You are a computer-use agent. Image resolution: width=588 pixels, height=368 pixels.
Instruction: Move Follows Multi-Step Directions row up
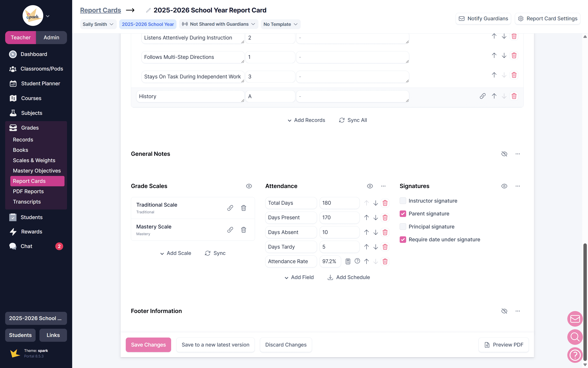(x=494, y=56)
